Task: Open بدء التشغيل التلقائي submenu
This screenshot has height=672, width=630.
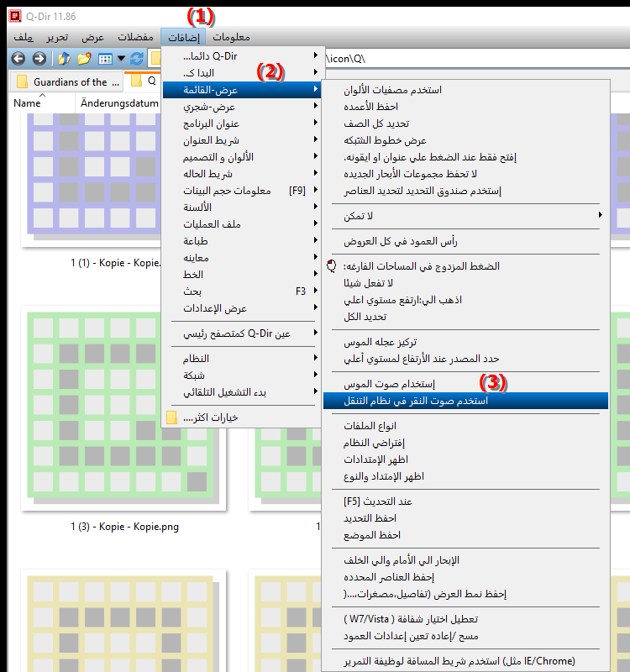Action: (x=242, y=392)
